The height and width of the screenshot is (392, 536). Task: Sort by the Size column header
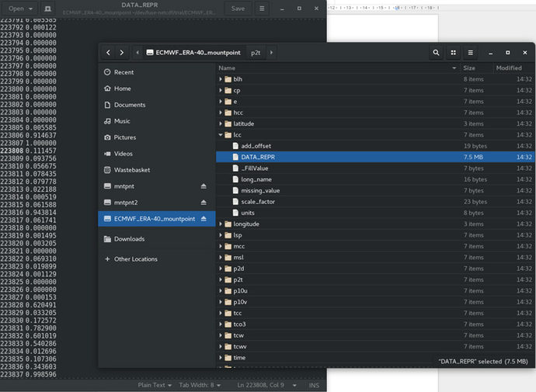pyautogui.click(x=476, y=68)
